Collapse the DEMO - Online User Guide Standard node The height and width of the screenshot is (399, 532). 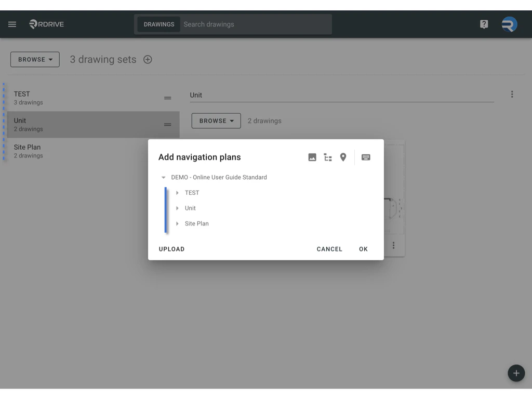tap(164, 177)
